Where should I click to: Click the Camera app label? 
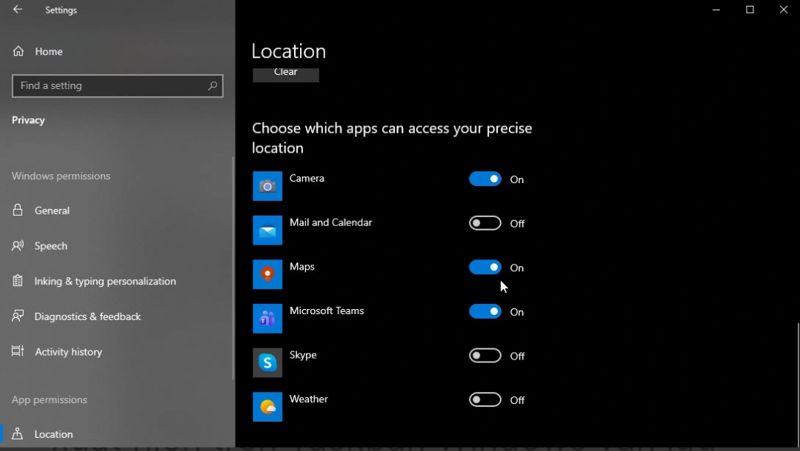(307, 179)
